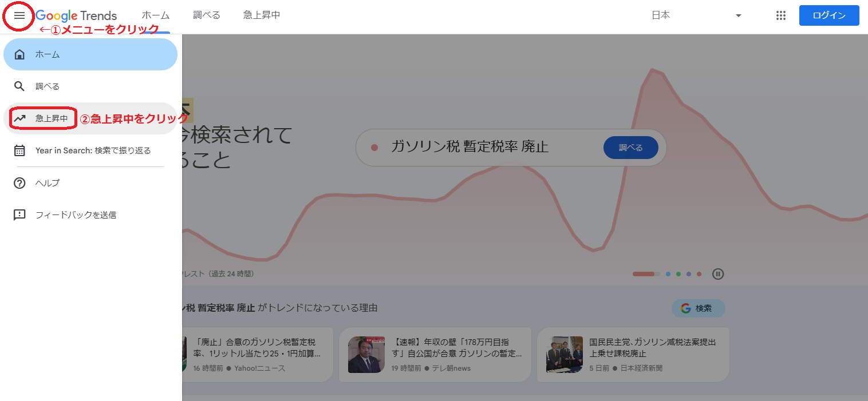Click the blue ログイン button
The width and height of the screenshot is (868, 401).
click(828, 15)
